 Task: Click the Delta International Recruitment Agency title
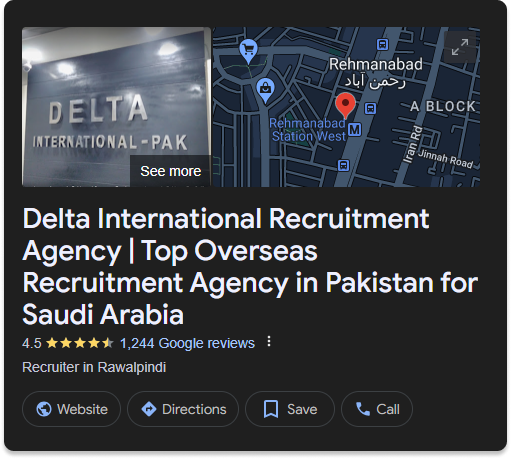click(250, 266)
